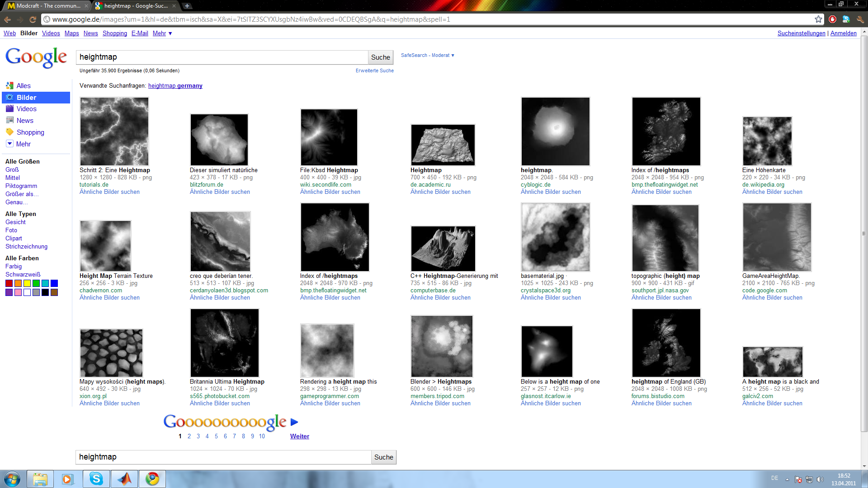Open the Genau exact size filter
868x488 pixels.
point(16,202)
